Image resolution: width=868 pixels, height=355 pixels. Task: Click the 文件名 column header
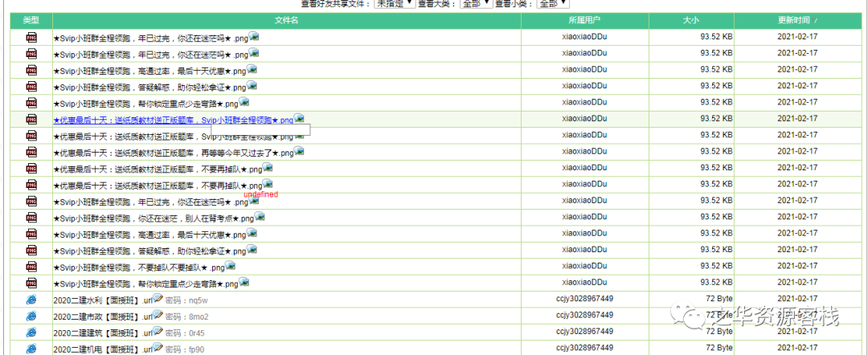coord(286,20)
